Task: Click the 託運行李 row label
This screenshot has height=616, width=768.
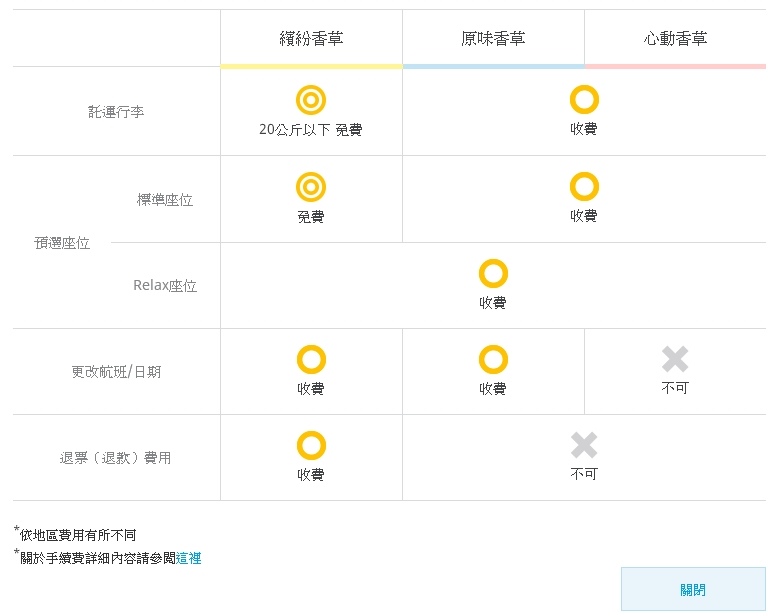Action: [116, 112]
